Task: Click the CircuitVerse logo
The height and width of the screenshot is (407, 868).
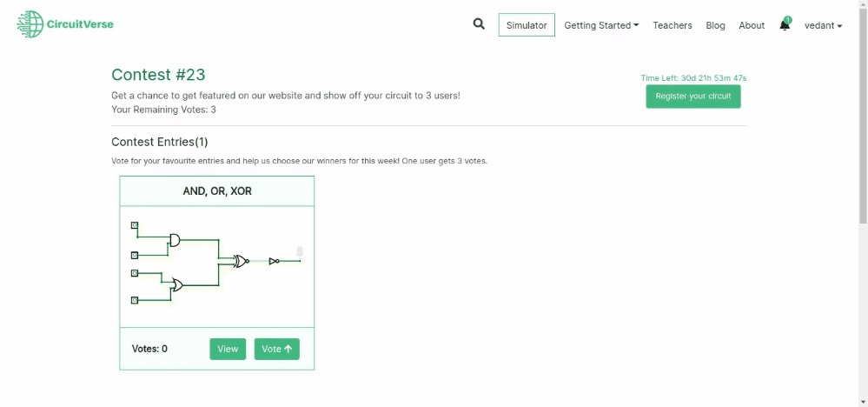Action: [x=65, y=24]
